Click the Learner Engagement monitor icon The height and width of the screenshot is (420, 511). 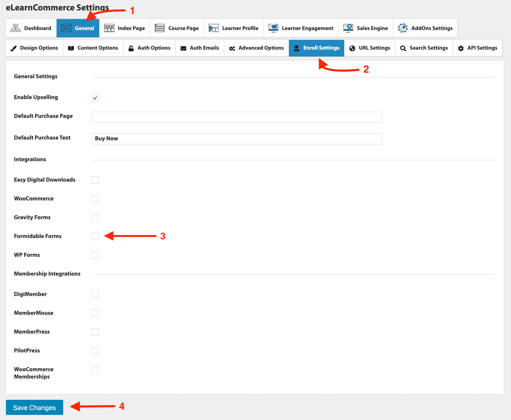pyautogui.click(x=273, y=28)
